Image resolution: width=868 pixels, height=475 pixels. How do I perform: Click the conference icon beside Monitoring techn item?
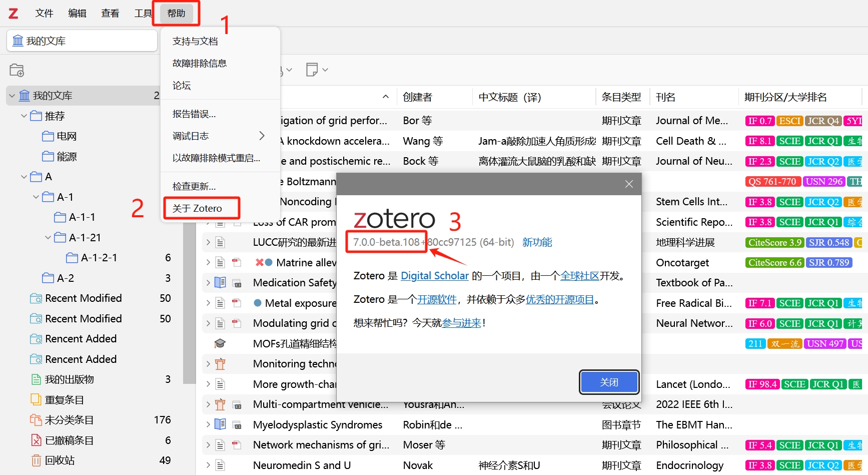point(220,364)
